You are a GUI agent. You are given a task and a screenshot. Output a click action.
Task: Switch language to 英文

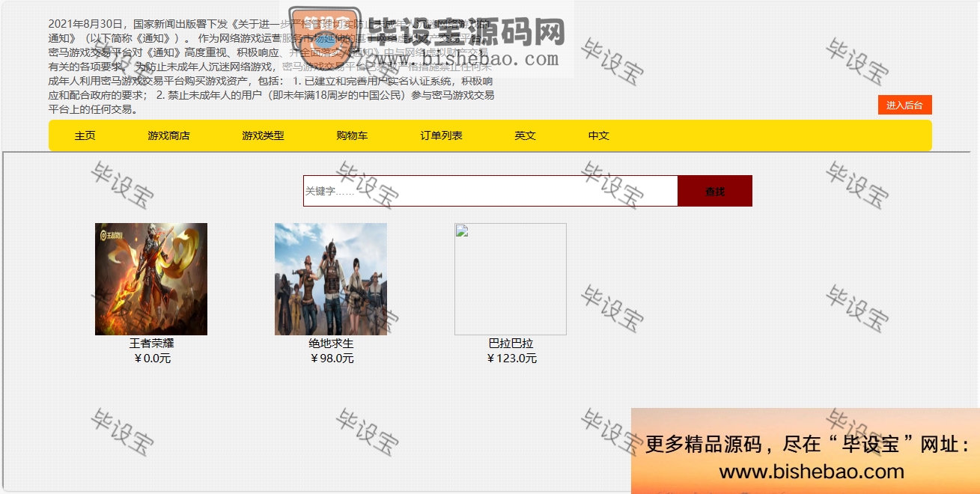point(525,135)
